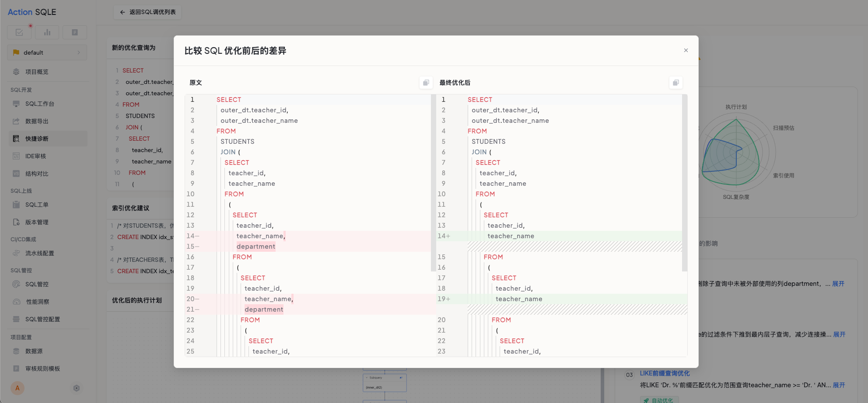Image resolution: width=868 pixels, height=403 pixels.
Task: Navigate to 性能洞察 page
Action: click(x=37, y=302)
